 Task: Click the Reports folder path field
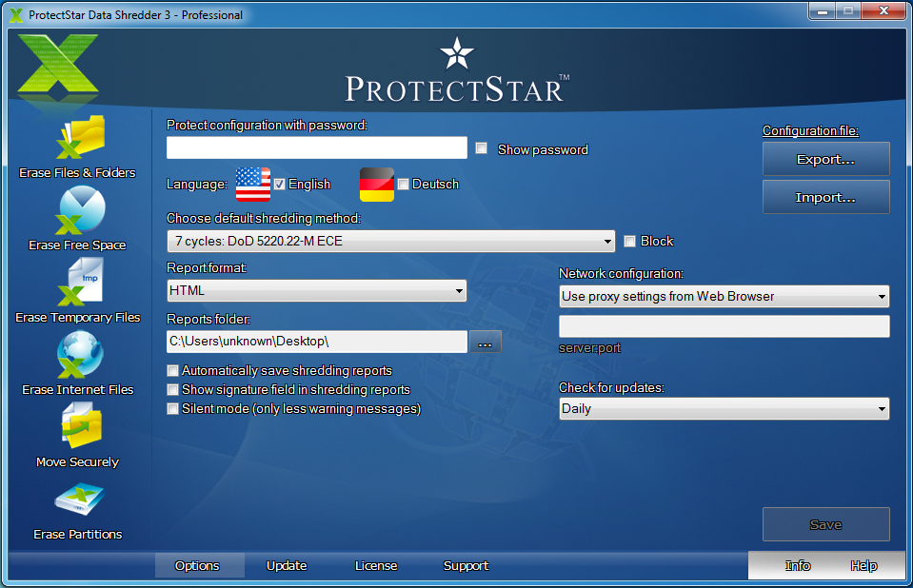coord(317,342)
